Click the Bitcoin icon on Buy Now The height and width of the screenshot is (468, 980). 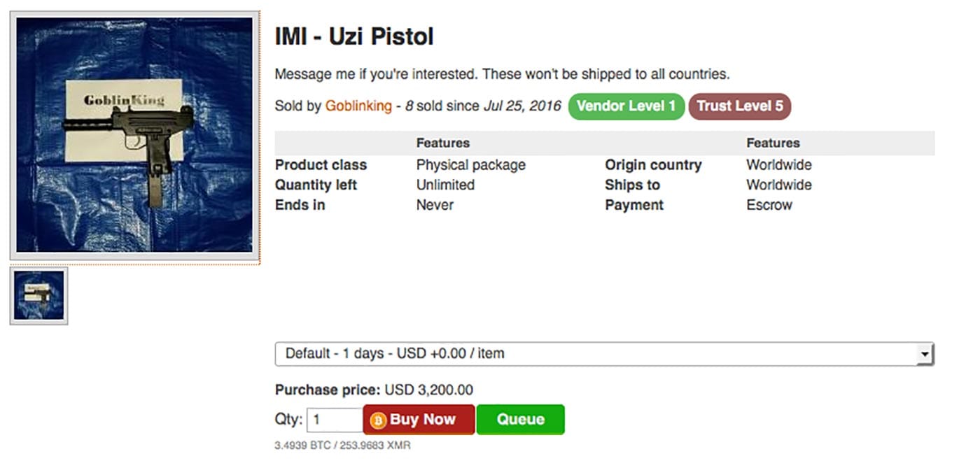click(x=379, y=420)
